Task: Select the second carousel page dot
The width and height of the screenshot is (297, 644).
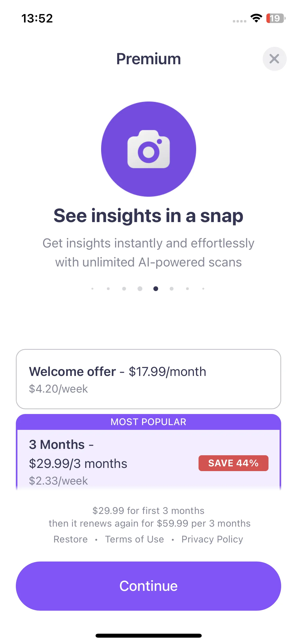Action: 108,289
